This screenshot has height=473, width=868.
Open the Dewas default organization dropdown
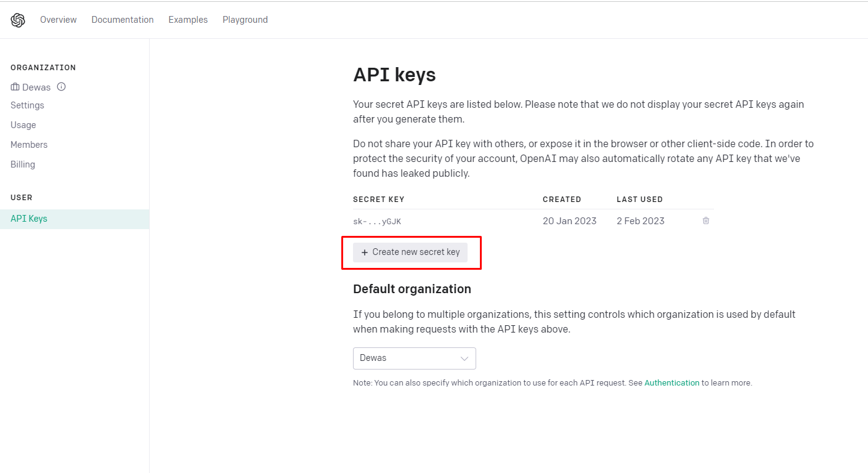(x=415, y=358)
